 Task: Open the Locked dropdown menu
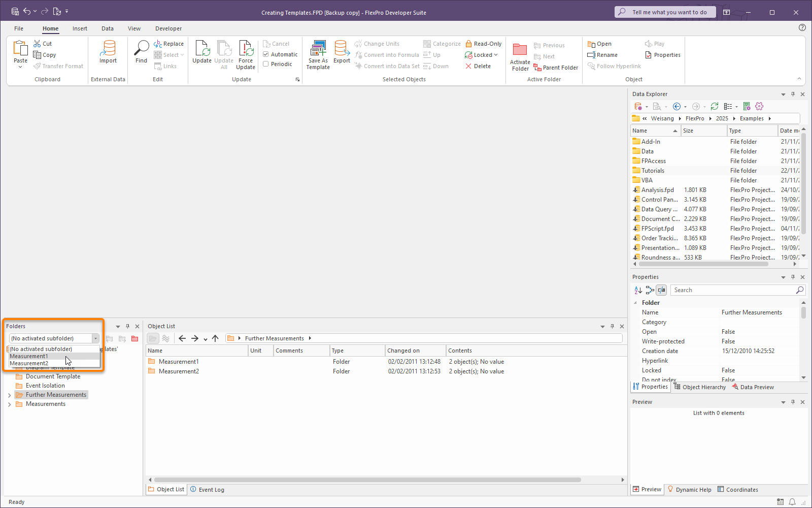click(495, 55)
